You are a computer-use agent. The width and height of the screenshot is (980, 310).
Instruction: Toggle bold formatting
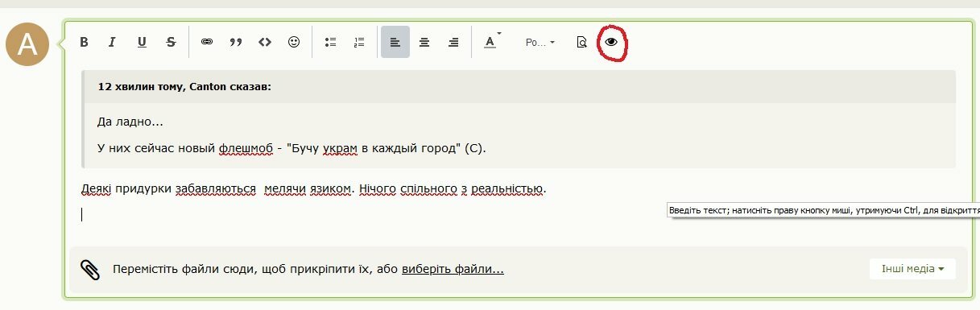(x=84, y=43)
